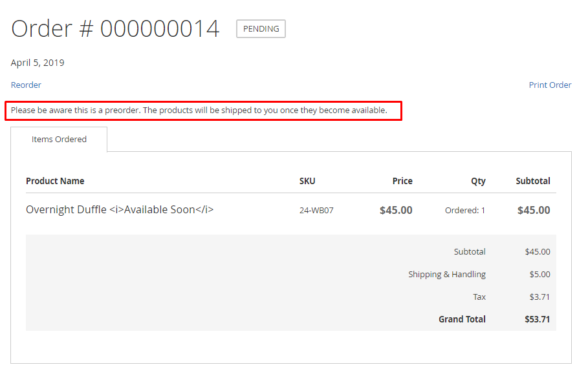Viewport: 588px width, 378px height.
Task: Click the Price column header
Action: tap(402, 181)
